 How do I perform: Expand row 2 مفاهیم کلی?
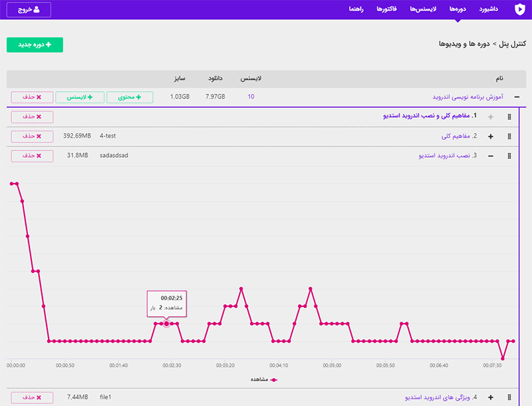491,136
